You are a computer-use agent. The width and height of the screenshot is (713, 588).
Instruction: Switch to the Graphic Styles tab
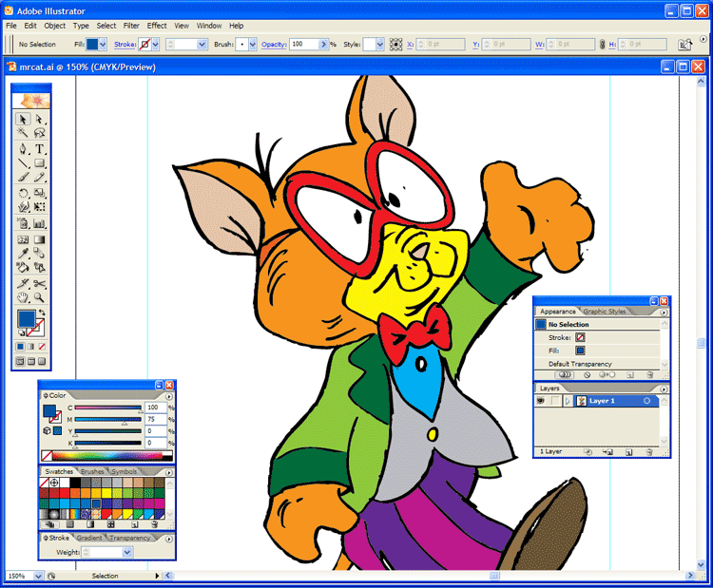click(605, 312)
